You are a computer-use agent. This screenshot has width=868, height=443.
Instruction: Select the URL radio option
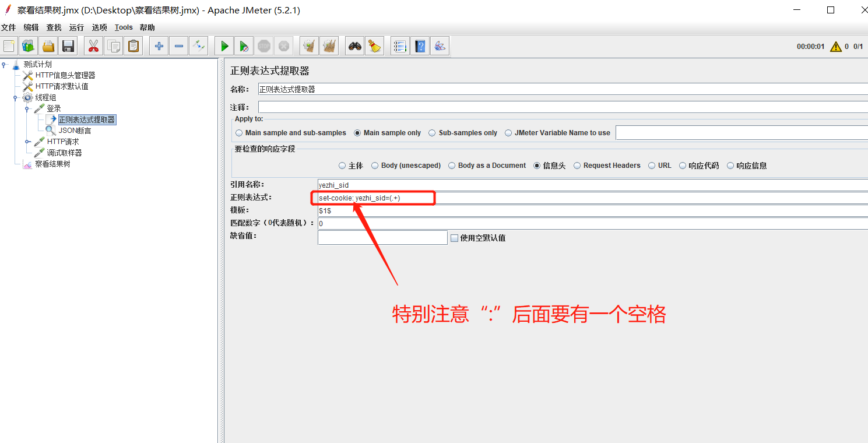[x=652, y=166]
